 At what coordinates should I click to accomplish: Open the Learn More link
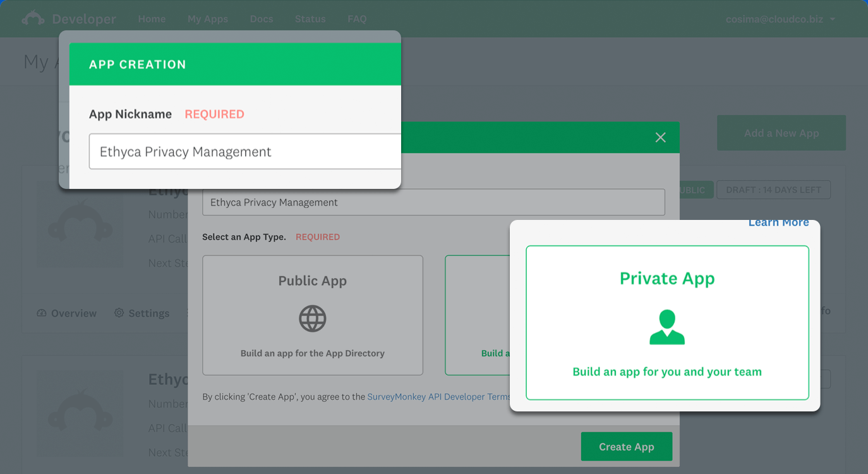778,222
